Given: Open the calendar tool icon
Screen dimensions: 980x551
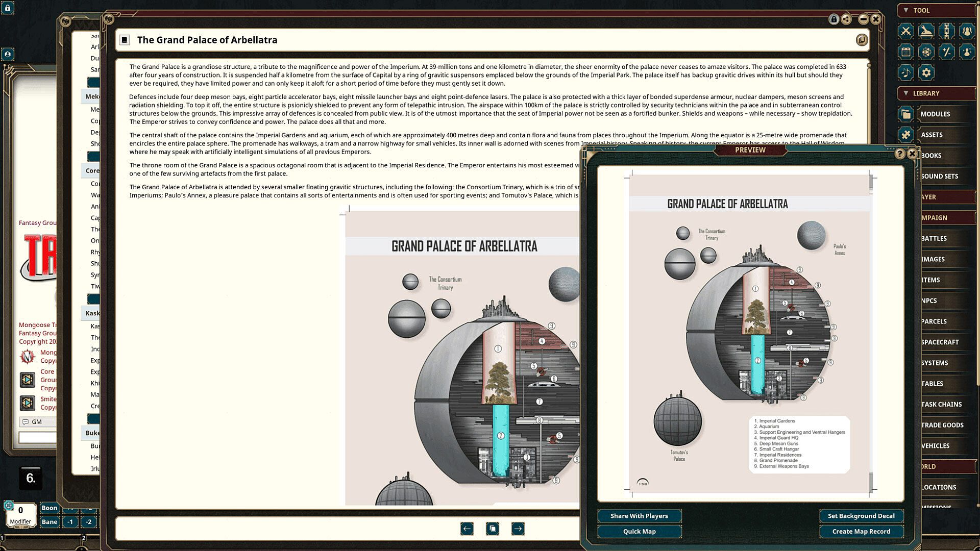Looking at the screenshot, I should point(906,52).
